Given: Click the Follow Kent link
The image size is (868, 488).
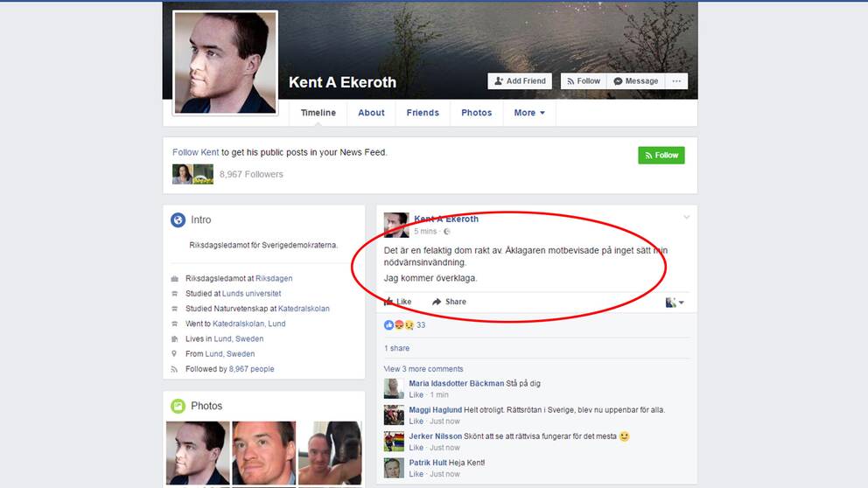Looking at the screenshot, I should (195, 152).
